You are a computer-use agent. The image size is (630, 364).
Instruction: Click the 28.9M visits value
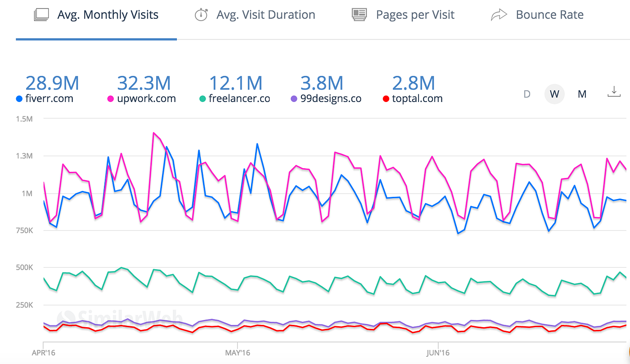52,83
